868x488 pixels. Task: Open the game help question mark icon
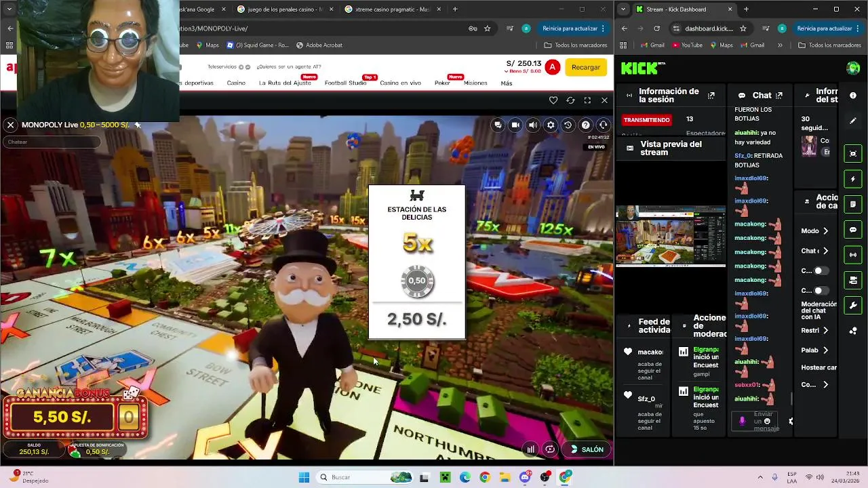coord(586,125)
